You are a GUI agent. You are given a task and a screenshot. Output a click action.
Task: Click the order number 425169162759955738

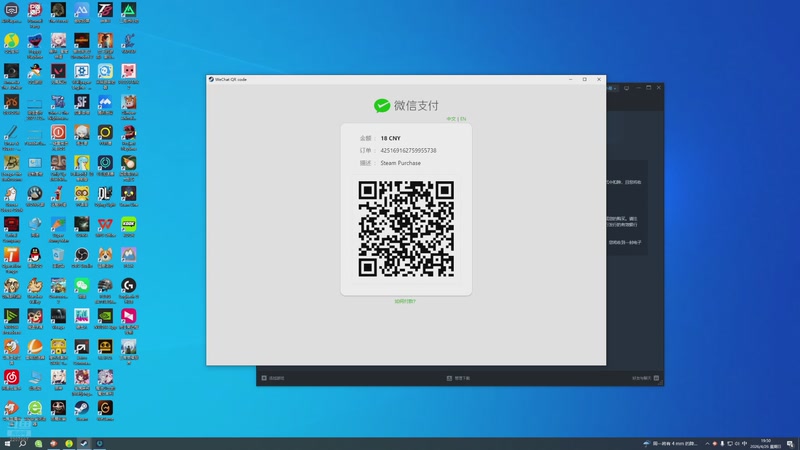click(408, 151)
